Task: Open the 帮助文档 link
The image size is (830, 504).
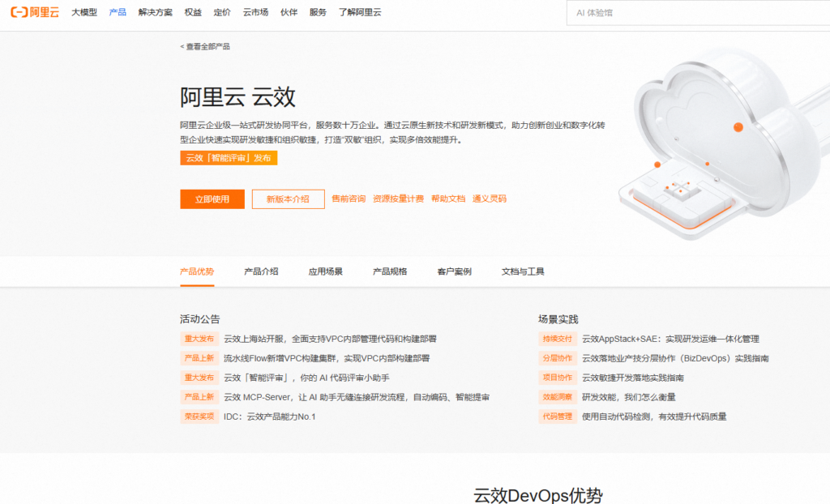Action: pyautogui.click(x=449, y=198)
